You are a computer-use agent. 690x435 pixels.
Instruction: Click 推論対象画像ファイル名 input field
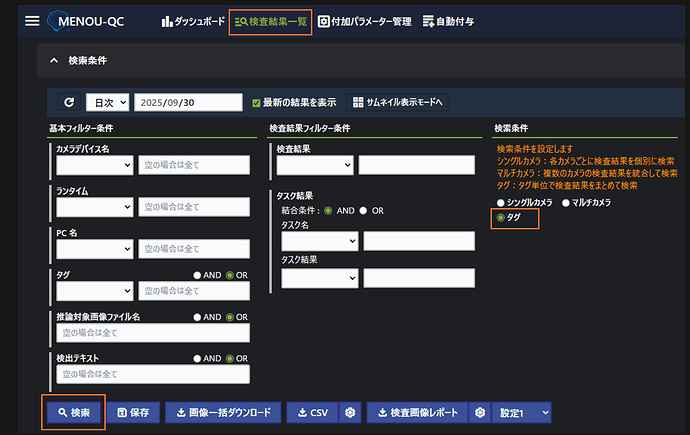(x=153, y=333)
